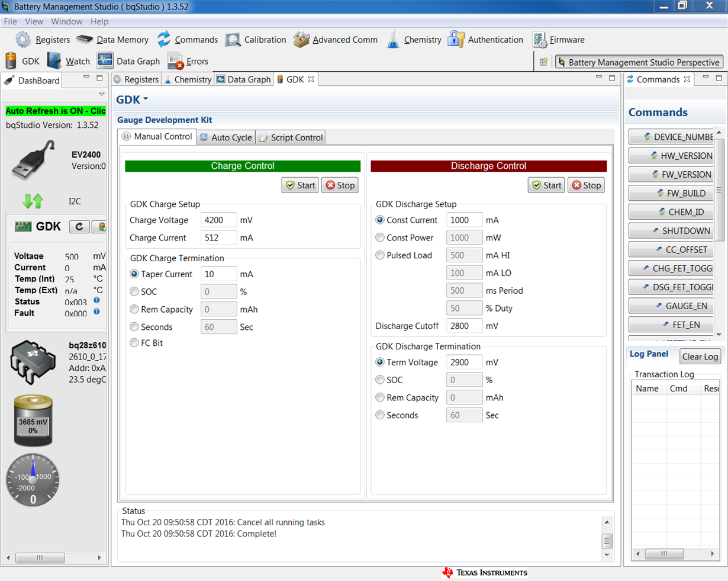This screenshot has width=728, height=581.
Task: Click the Discharge Cutoff input field
Action: click(x=464, y=326)
